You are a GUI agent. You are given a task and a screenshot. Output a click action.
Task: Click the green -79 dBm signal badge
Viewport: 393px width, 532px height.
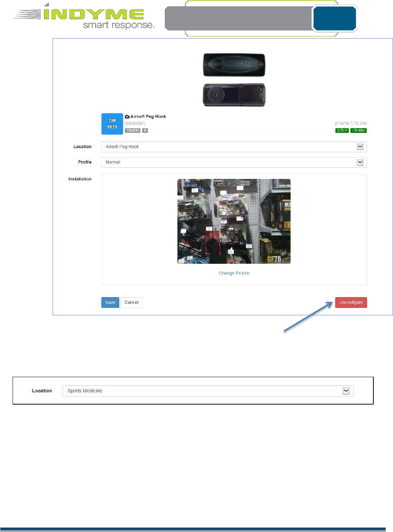coord(359,130)
